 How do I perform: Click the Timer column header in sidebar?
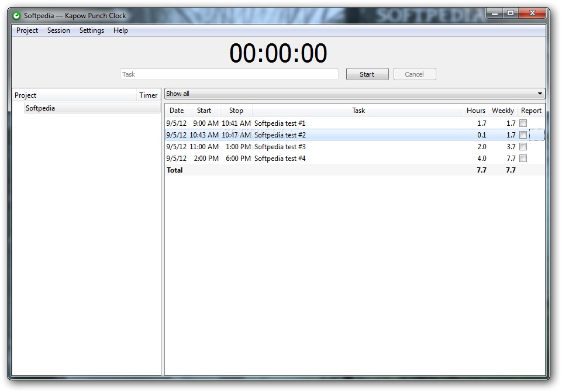pyautogui.click(x=149, y=95)
